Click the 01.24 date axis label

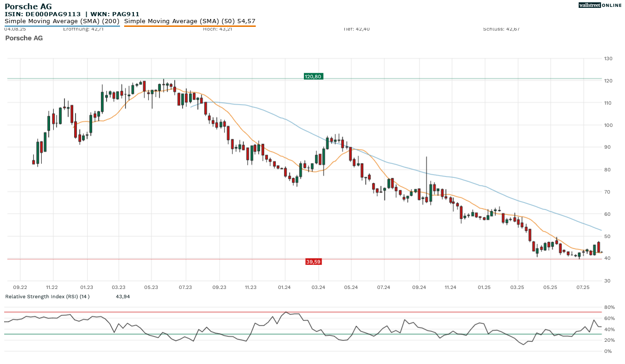pyautogui.click(x=284, y=288)
